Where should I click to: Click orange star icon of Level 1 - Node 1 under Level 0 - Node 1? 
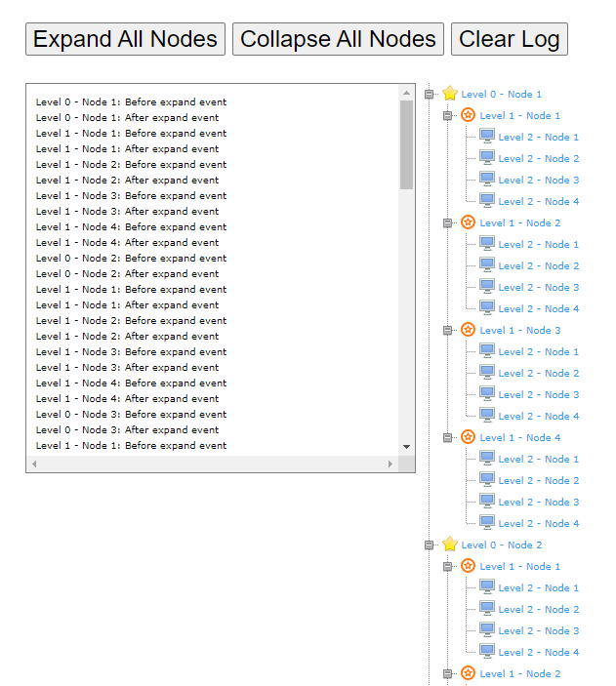(x=468, y=115)
